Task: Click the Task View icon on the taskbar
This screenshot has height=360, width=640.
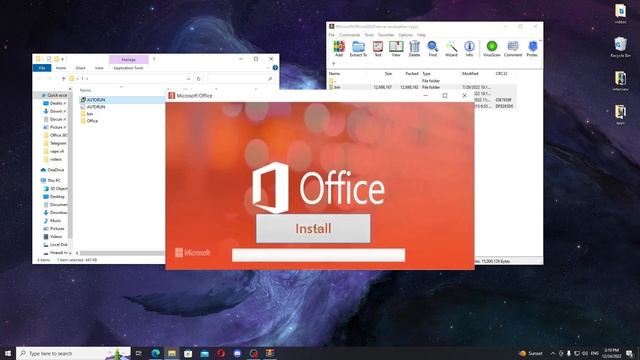Action: click(138, 353)
